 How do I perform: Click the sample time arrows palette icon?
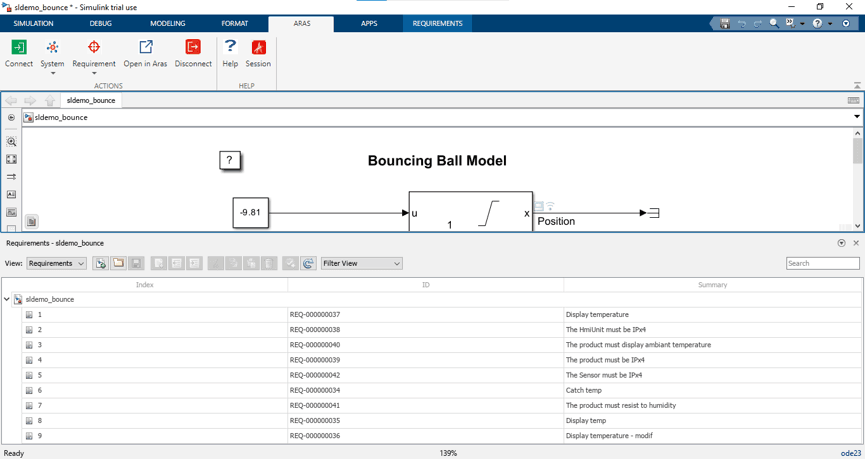click(11, 177)
